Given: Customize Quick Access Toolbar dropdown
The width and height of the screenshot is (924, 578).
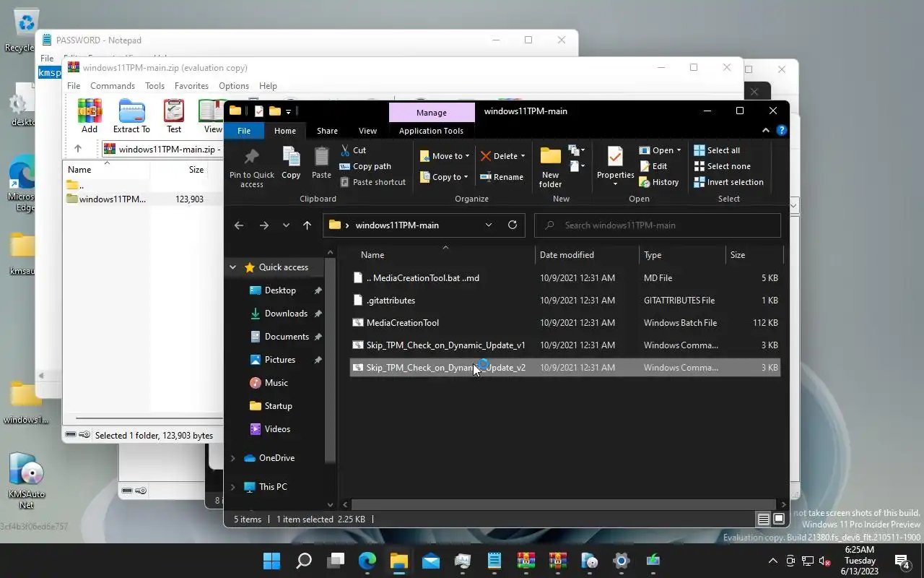Looking at the screenshot, I should click(288, 111).
